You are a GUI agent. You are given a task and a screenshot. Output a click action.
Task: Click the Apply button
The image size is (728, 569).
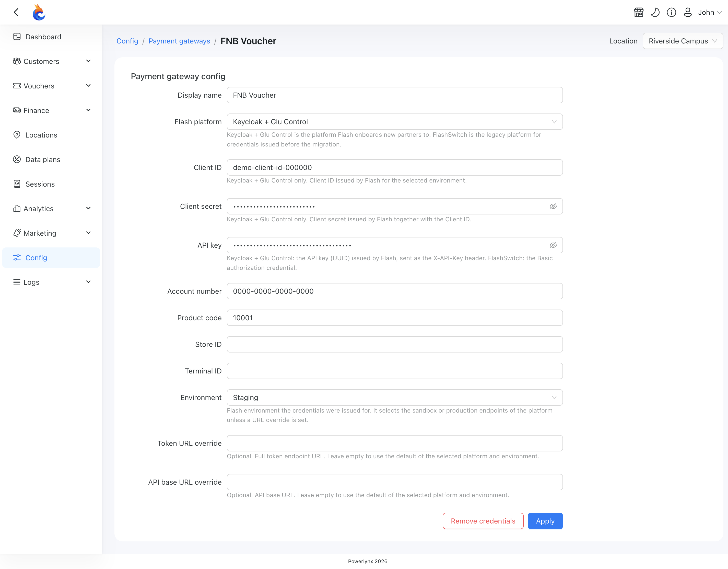545,521
